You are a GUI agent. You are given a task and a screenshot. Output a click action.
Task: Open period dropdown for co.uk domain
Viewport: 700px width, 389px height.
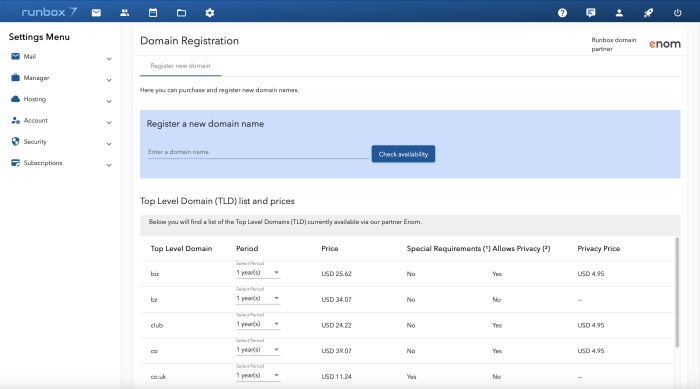(258, 375)
